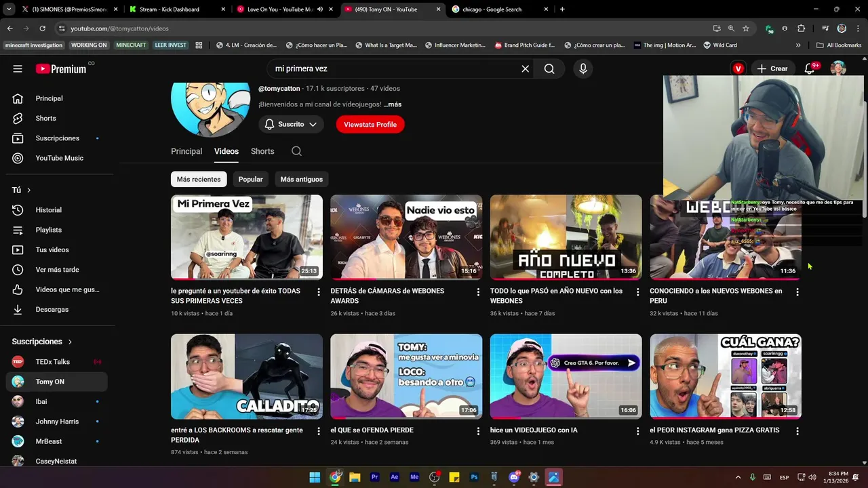Open the red V extension icon near Crear

point(738,68)
